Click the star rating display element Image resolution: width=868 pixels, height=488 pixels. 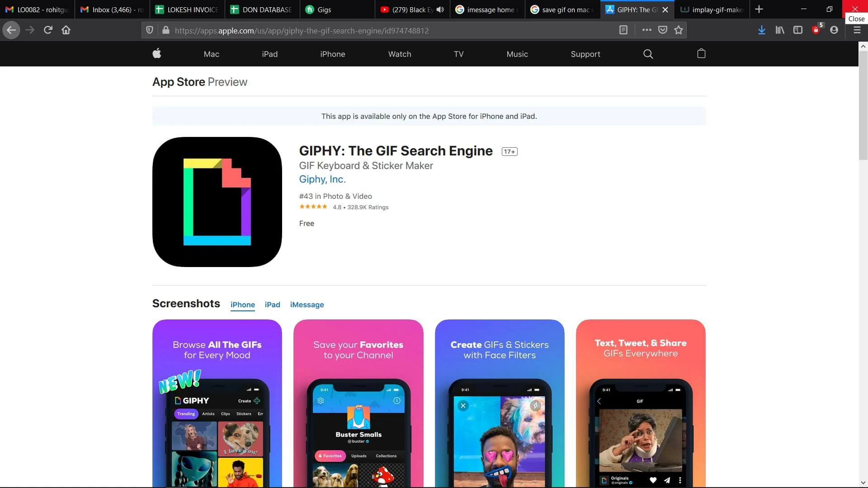[312, 207]
